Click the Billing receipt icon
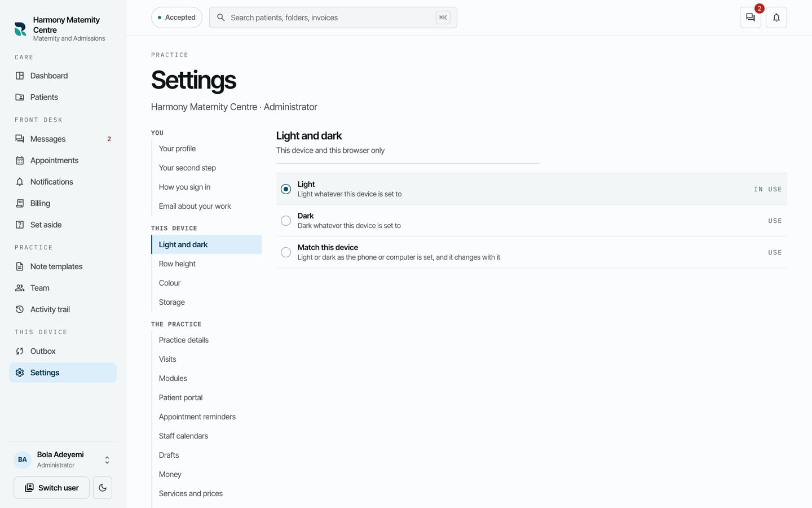This screenshot has width=812, height=508. 20,203
